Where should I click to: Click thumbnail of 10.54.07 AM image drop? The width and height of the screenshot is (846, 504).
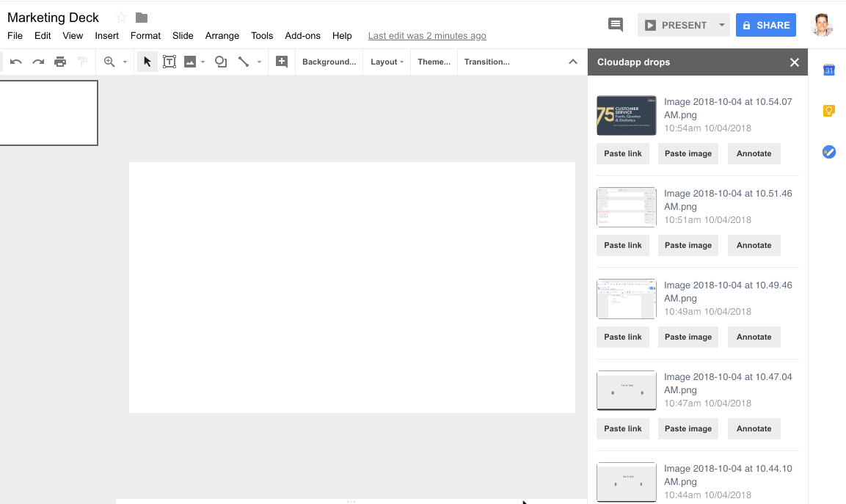(x=627, y=115)
